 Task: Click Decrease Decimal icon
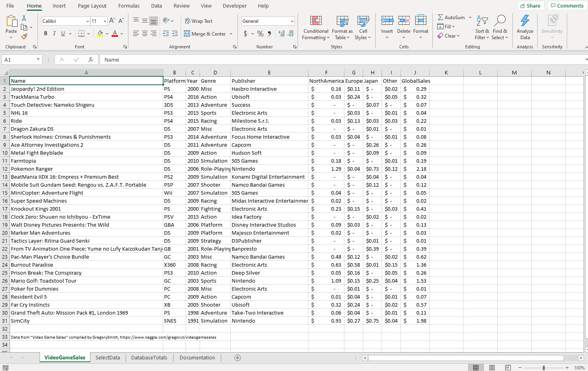point(291,34)
